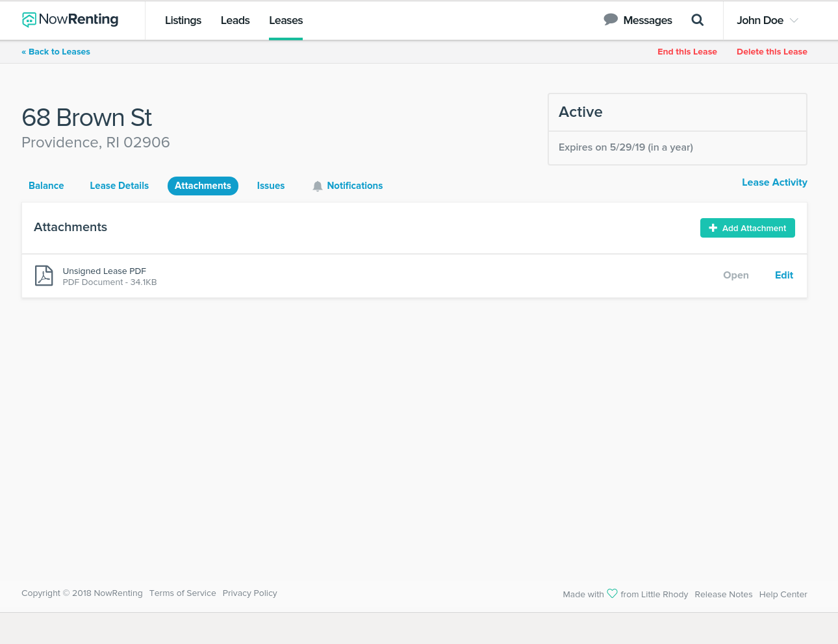
Task: Open the Issues tab
Action: (271, 186)
